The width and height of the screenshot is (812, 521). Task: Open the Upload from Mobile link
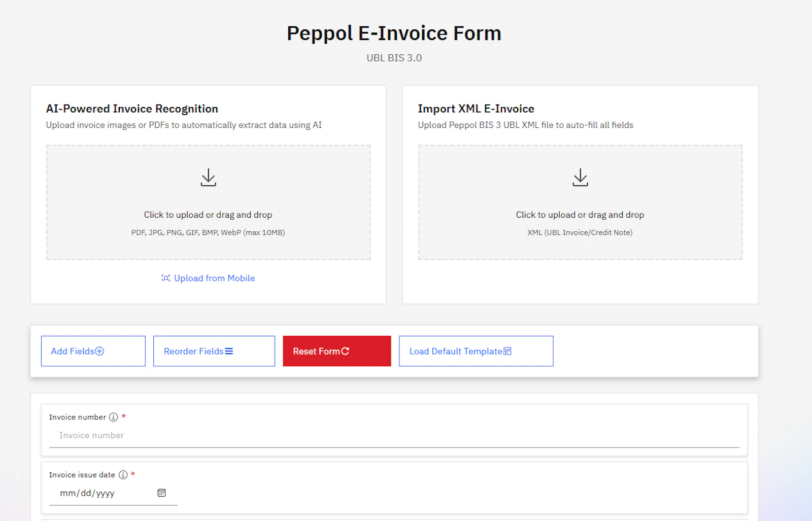[208, 278]
